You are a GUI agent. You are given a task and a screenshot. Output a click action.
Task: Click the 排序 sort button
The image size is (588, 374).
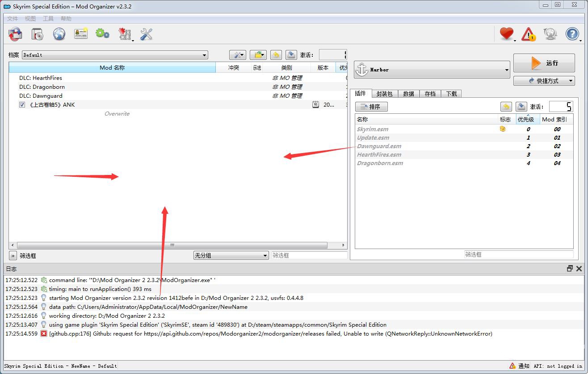pyautogui.click(x=371, y=107)
